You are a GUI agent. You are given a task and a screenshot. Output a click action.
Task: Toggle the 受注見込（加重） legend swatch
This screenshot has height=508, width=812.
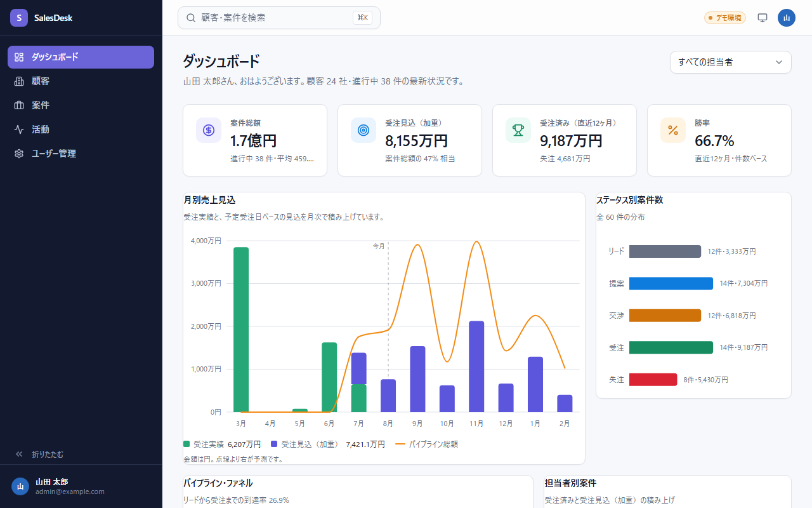[x=274, y=444]
